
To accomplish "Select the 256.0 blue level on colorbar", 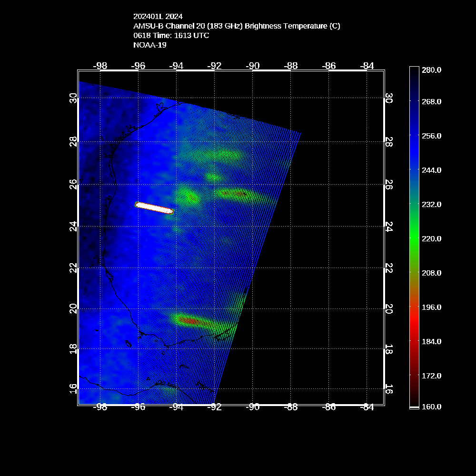I will pos(431,136).
